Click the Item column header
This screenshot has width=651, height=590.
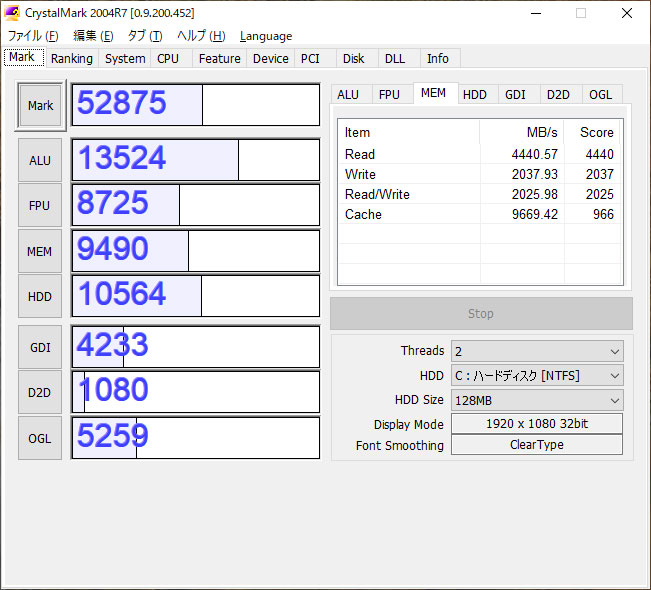(x=409, y=132)
